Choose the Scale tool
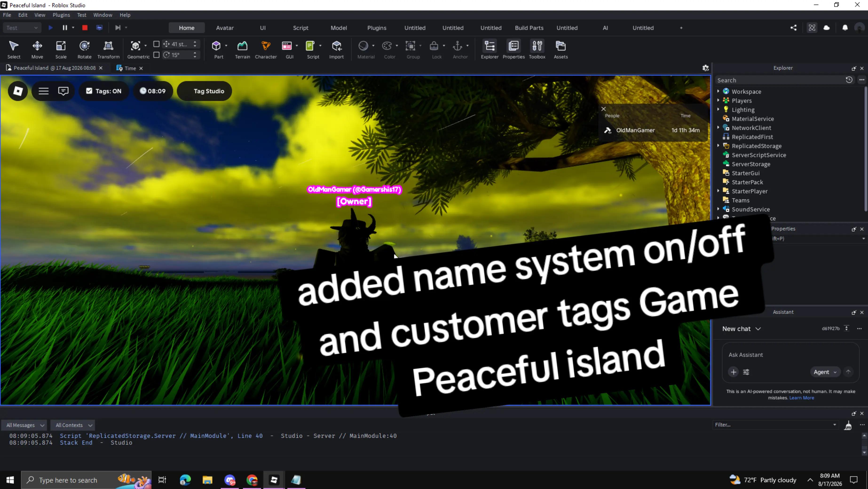The height and width of the screenshot is (489, 868). tap(61, 49)
